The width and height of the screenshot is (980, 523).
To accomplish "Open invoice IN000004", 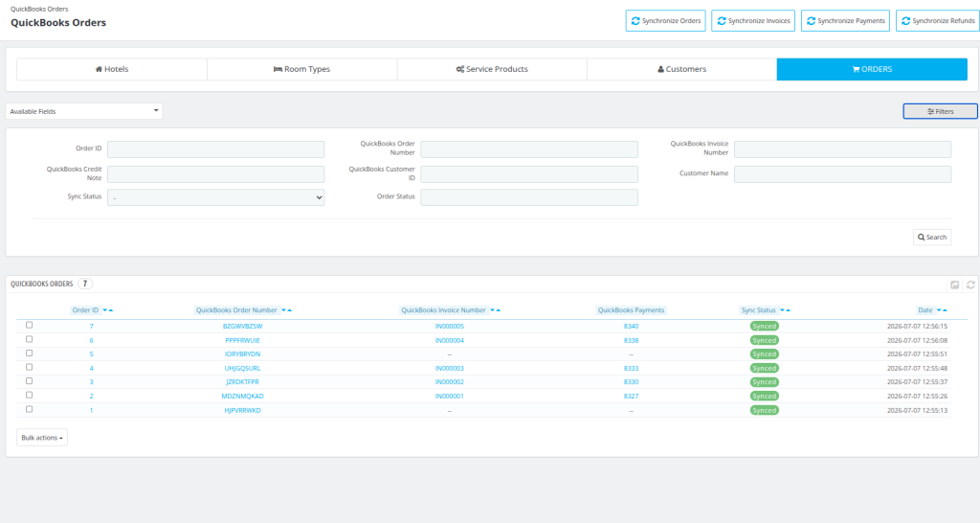I will (450, 340).
